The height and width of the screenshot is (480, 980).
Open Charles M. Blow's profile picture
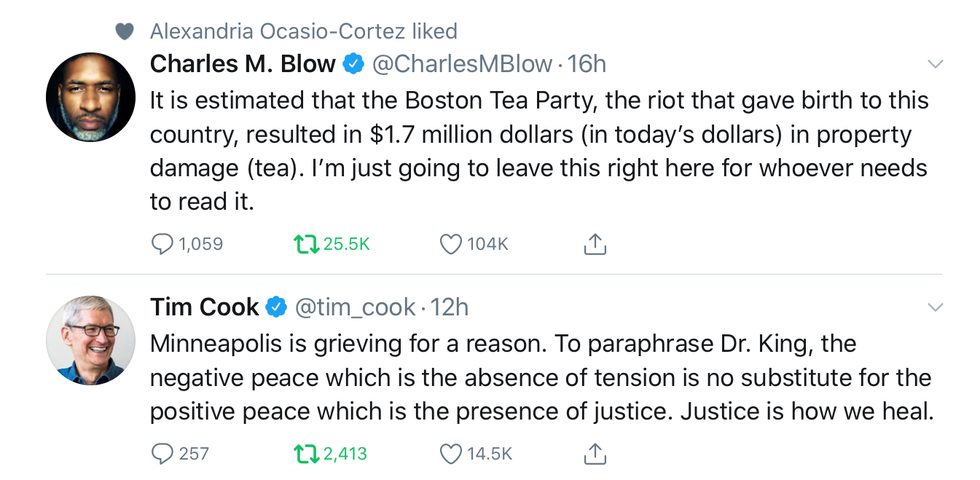pyautogui.click(x=90, y=97)
